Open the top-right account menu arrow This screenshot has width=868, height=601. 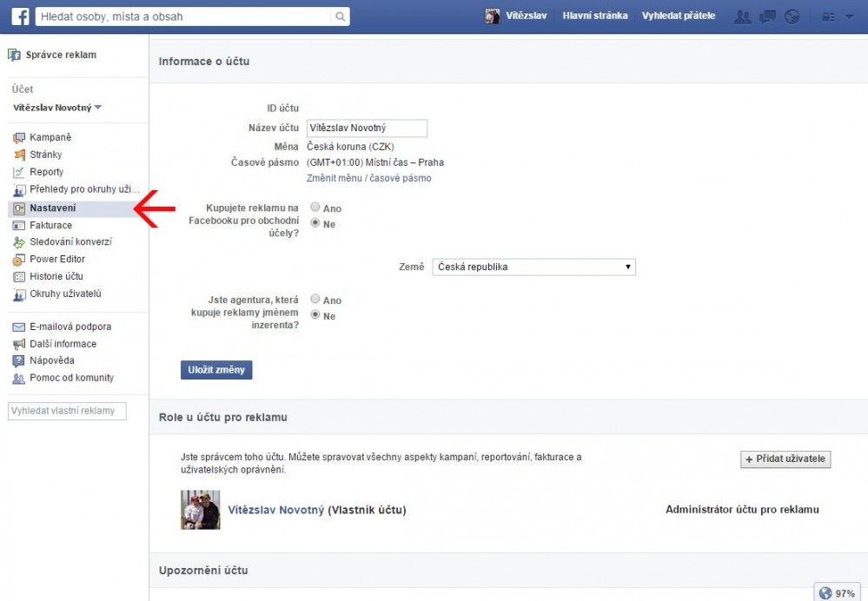tap(849, 17)
